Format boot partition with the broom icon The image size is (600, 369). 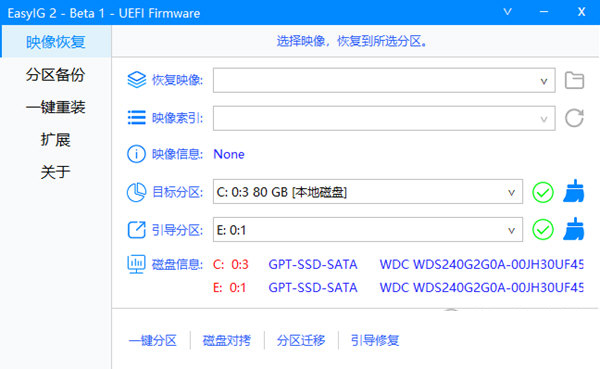click(574, 229)
